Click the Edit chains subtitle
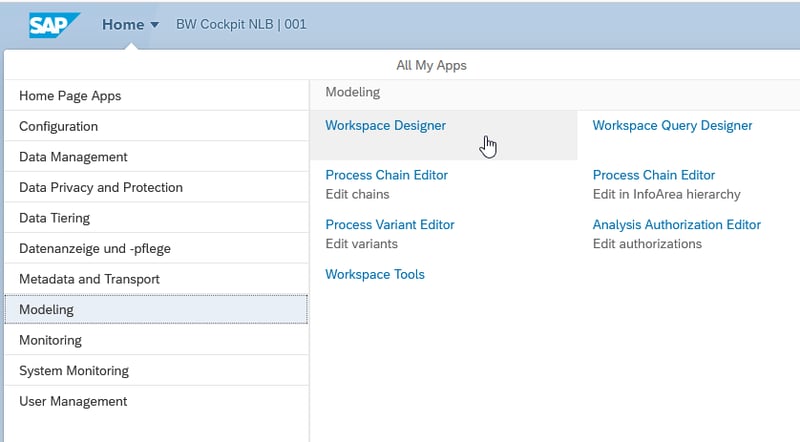This screenshot has width=800, height=442. coord(357,194)
